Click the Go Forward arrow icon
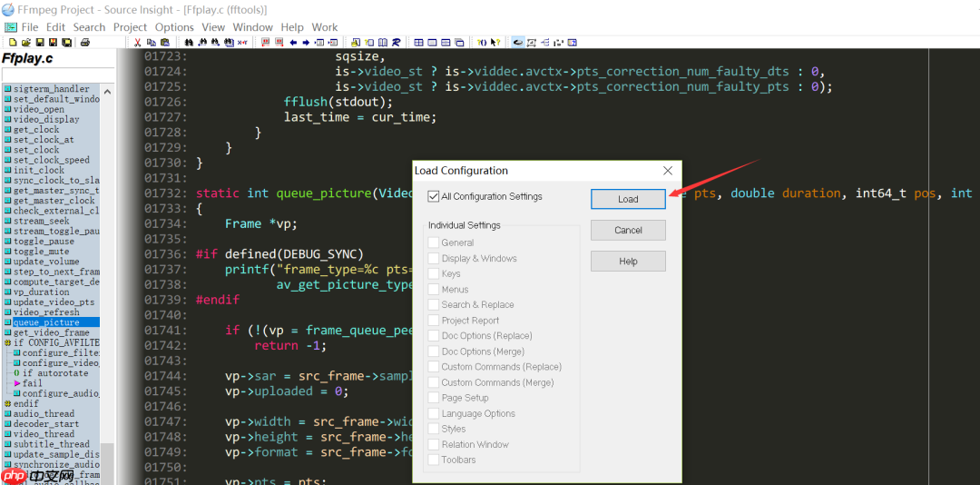The height and width of the screenshot is (485, 980). (306, 42)
